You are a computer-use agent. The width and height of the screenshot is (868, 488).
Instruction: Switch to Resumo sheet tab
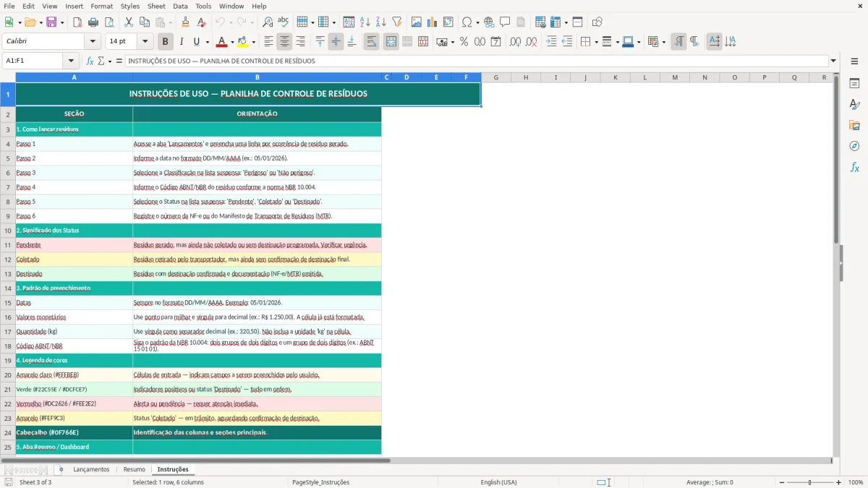click(x=134, y=470)
